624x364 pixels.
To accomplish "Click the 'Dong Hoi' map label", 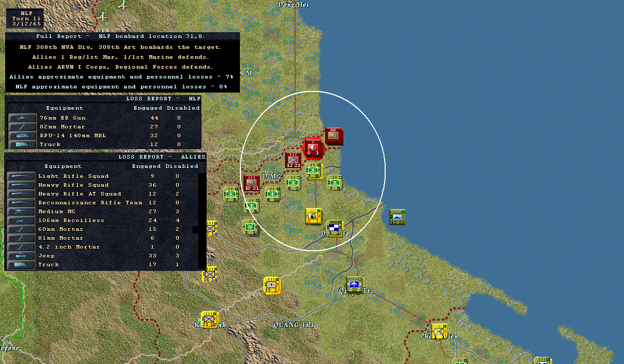I will pos(294,5).
